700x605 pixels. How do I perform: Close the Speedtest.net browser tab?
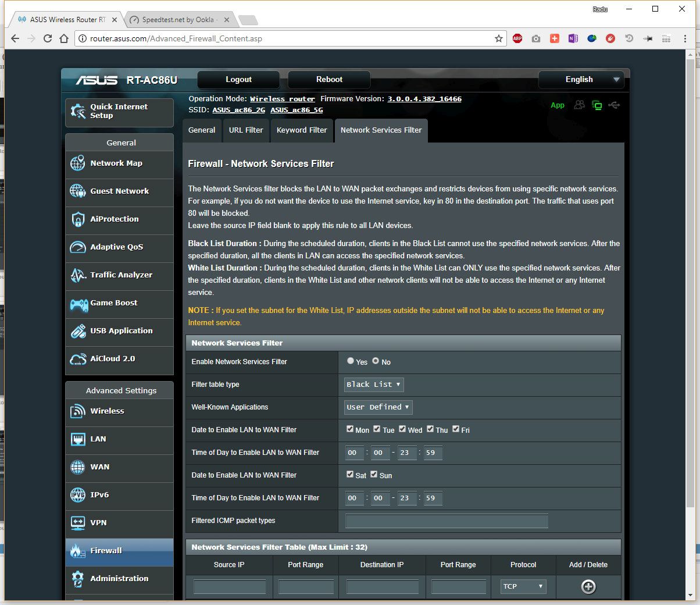point(227,20)
